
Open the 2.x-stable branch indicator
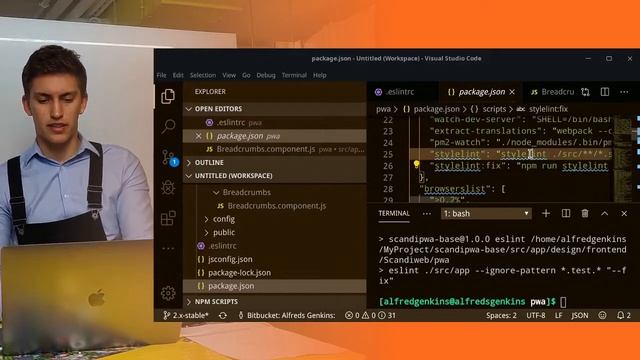coord(186,315)
